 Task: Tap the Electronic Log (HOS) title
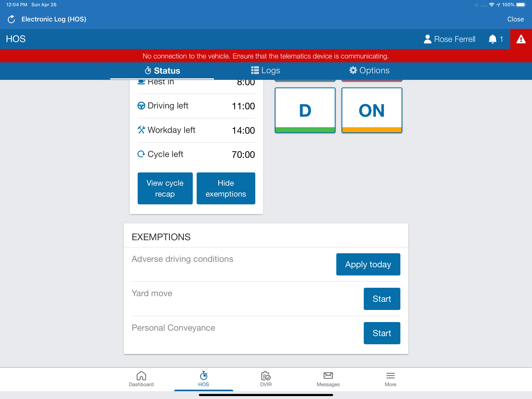click(54, 19)
